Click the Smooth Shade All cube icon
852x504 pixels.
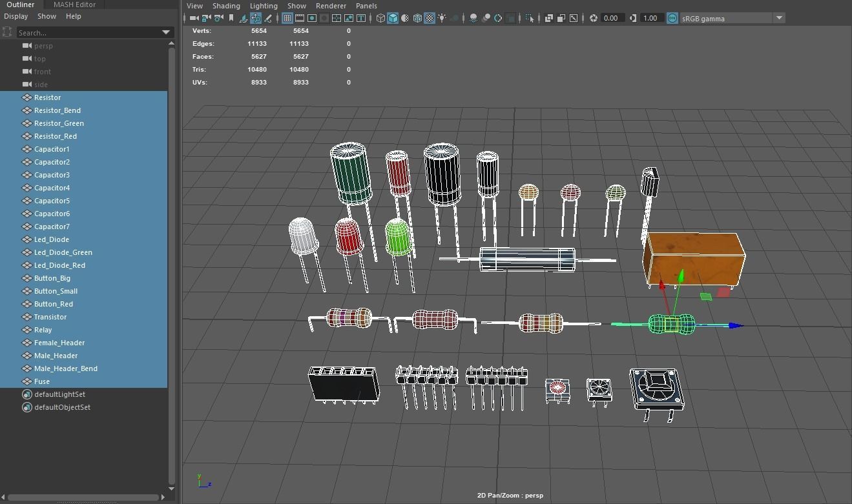coord(393,18)
